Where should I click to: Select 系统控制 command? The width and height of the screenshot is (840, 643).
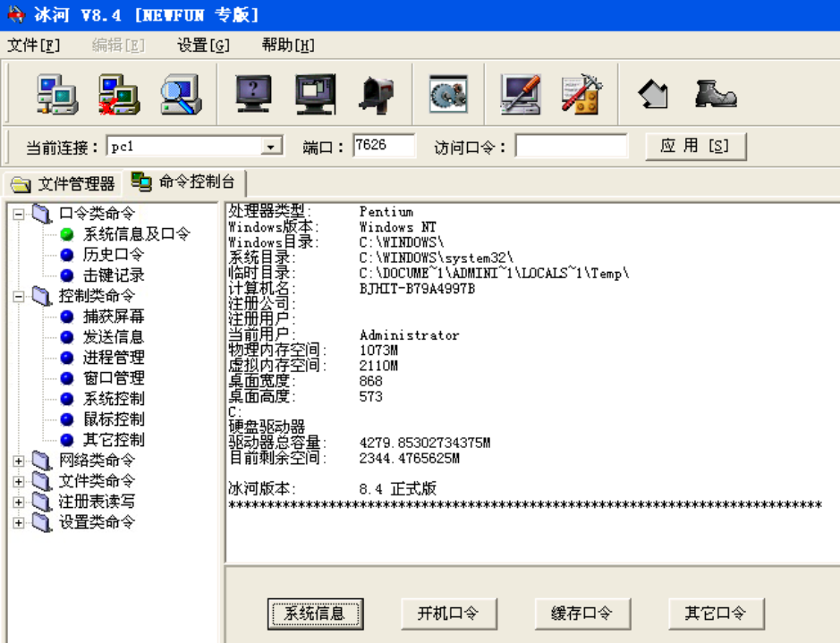pos(114,398)
